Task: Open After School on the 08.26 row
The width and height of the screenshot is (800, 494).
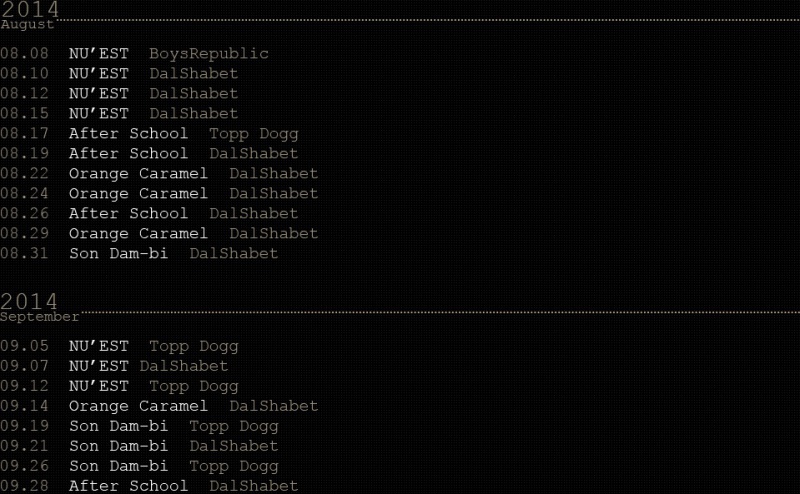Action: 128,214
